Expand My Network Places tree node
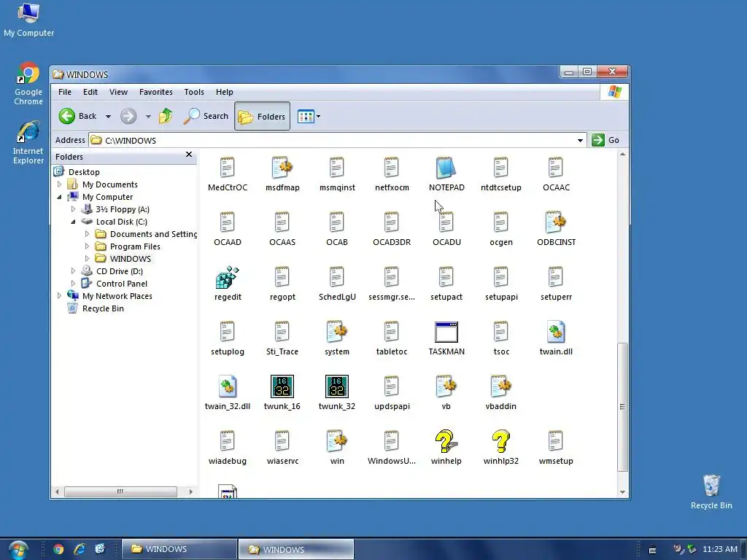The height and width of the screenshot is (560, 747). pyautogui.click(x=59, y=296)
